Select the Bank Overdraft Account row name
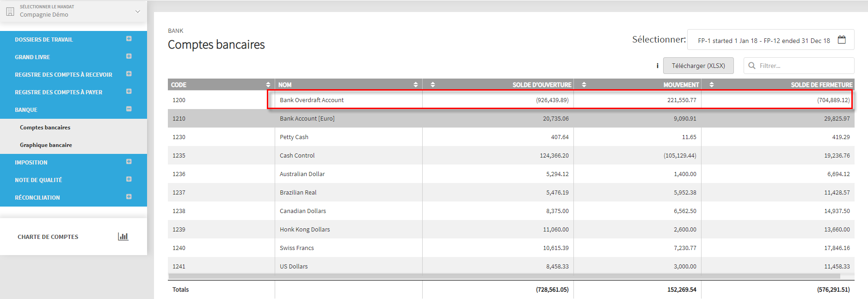Viewport: 868px width, 299px height. coord(312,100)
